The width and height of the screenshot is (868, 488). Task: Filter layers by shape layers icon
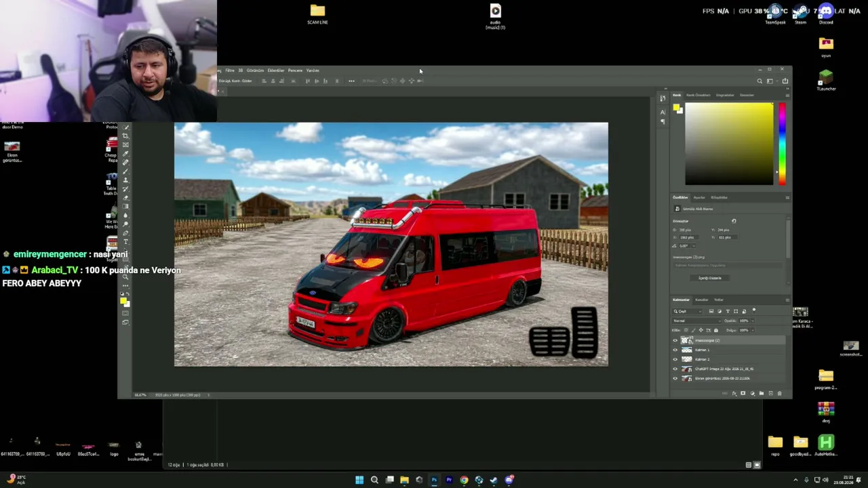coord(736,311)
